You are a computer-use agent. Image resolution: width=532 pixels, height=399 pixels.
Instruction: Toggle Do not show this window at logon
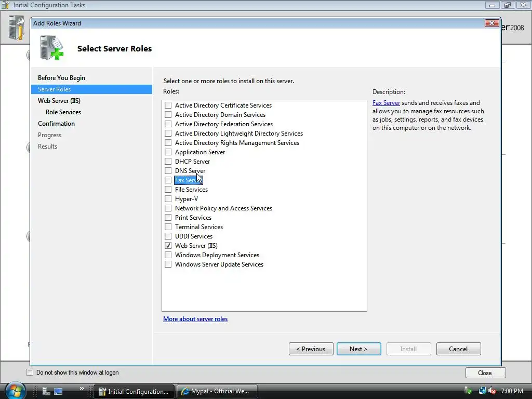pyautogui.click(x=30, y=372)
